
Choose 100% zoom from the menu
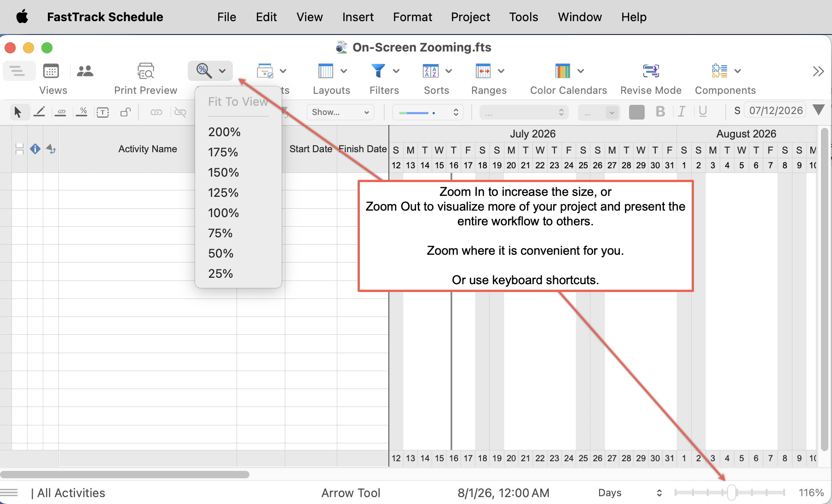point(238,213)
